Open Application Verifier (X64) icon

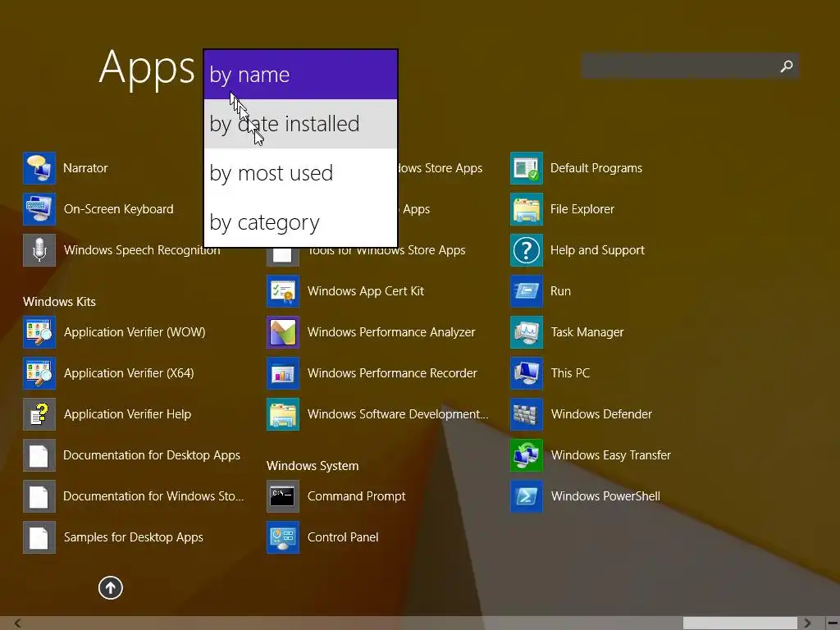coord(39,373)
